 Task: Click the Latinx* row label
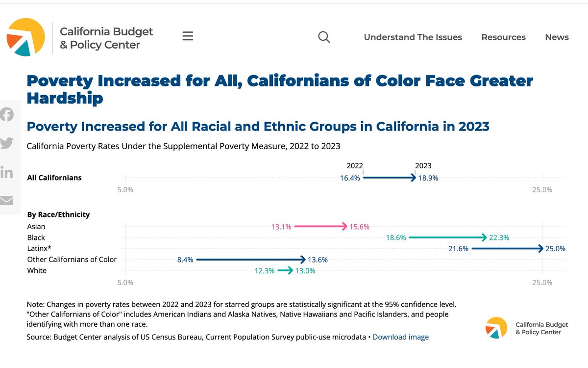coord(39,248)
